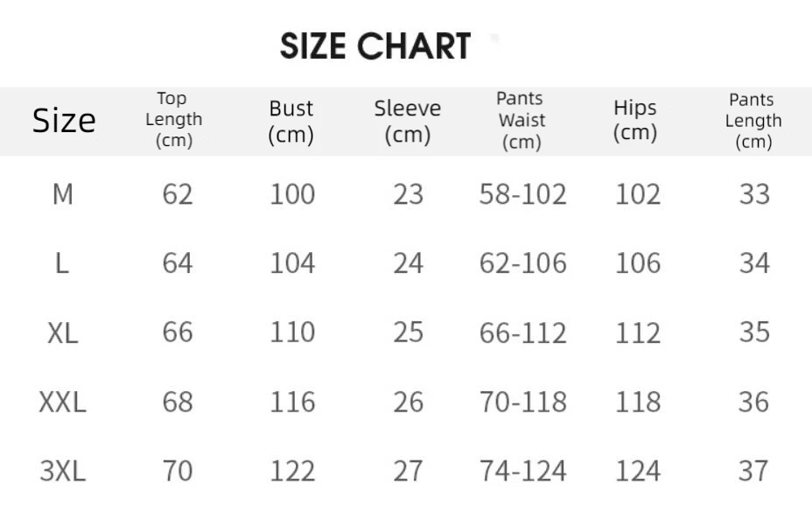Click the Top Length (cm) header
Screen dimensions: 812x505
173,120
